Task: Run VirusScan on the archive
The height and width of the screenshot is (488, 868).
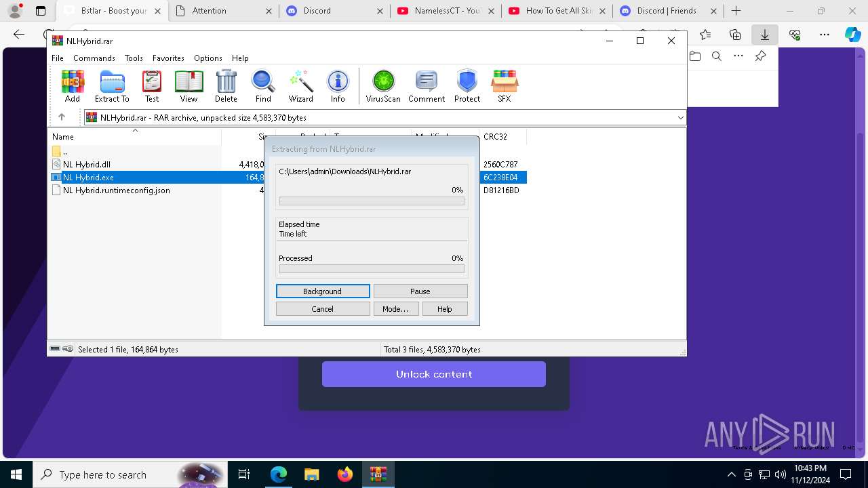Action: click(x=383, y=87)
